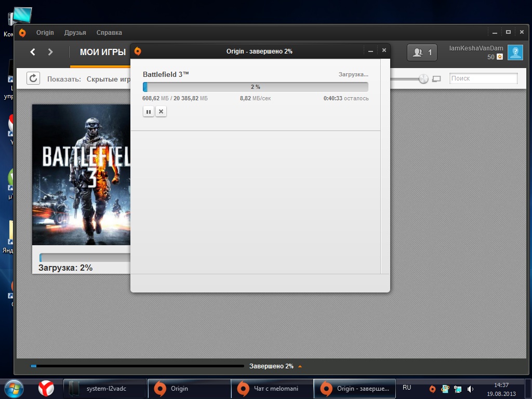Minimize the download progress dialog
Image resolution: width=532 pixels, height=399 pixels.
tap(370, 51)
